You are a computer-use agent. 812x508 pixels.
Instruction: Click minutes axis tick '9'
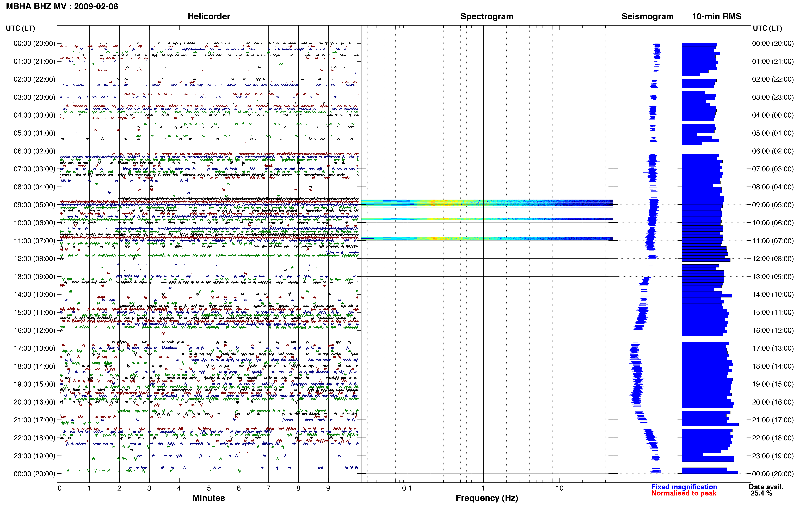(x=328, y=488)
